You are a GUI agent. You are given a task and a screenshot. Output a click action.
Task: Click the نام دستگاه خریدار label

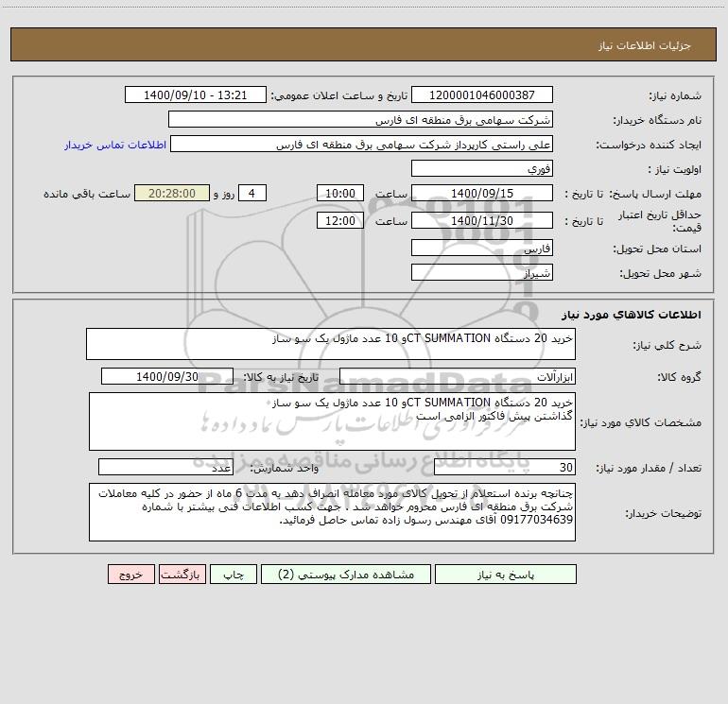(657, 121)
